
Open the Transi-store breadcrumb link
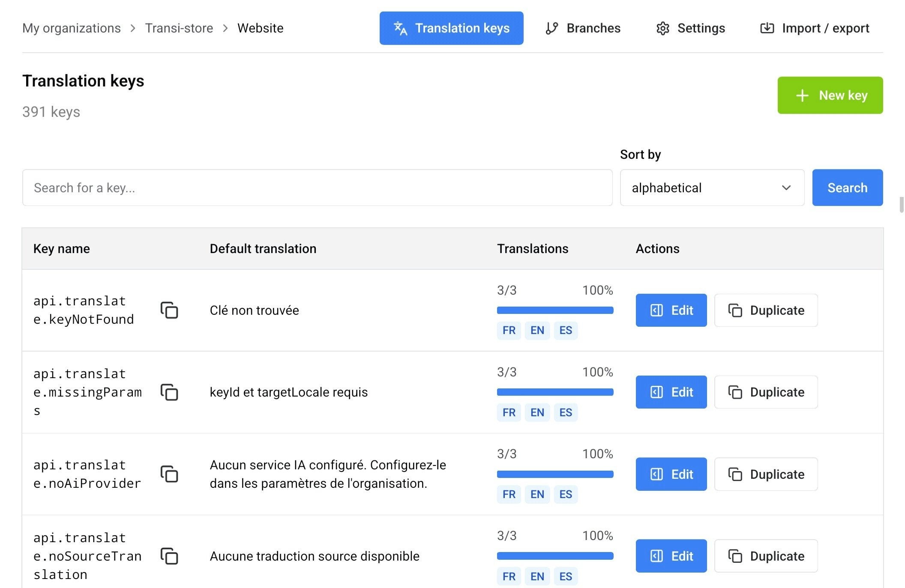coord(179,28)
